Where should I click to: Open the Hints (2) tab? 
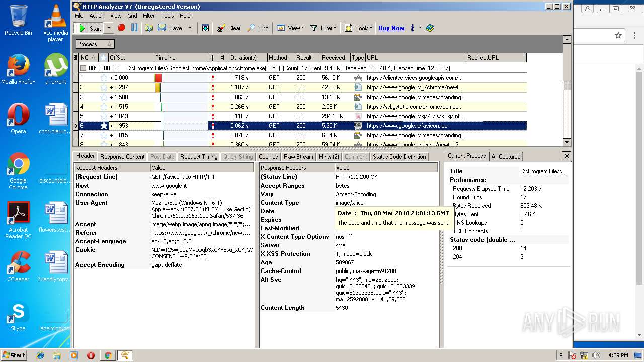(329, 157)
